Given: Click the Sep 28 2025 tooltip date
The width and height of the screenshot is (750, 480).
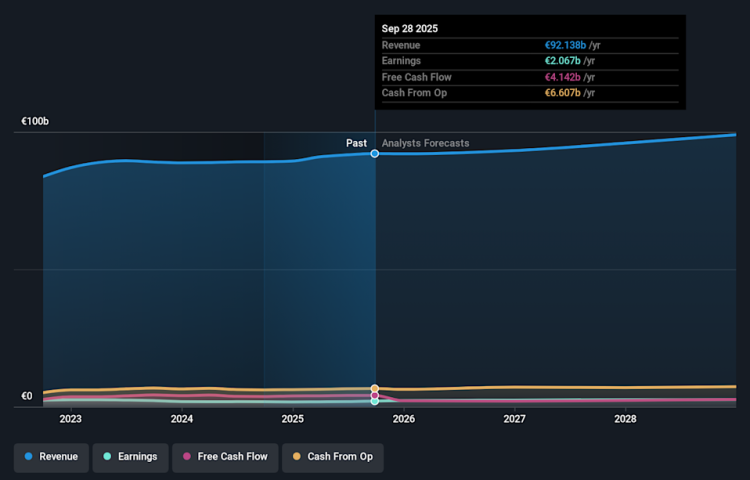Looking at the screenshot, I should 410,28.
